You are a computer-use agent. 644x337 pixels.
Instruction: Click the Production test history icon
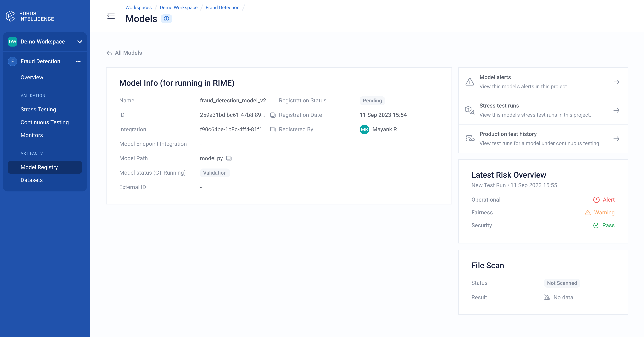pyautogui.click(x=470, y=138)
